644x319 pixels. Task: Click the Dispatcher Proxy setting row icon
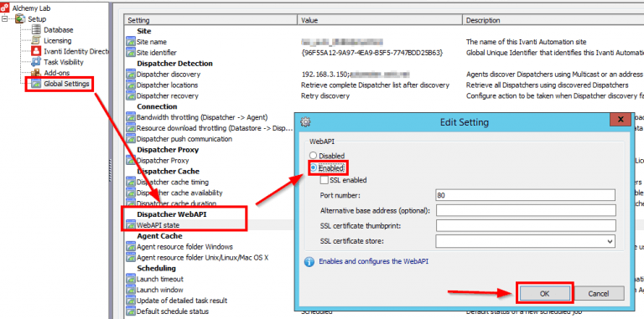coord(131,160)
